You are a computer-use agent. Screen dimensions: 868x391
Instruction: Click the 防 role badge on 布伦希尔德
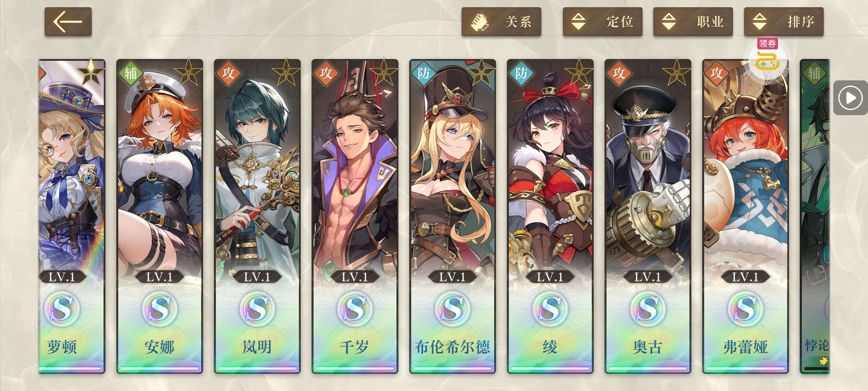coord(424,73)
